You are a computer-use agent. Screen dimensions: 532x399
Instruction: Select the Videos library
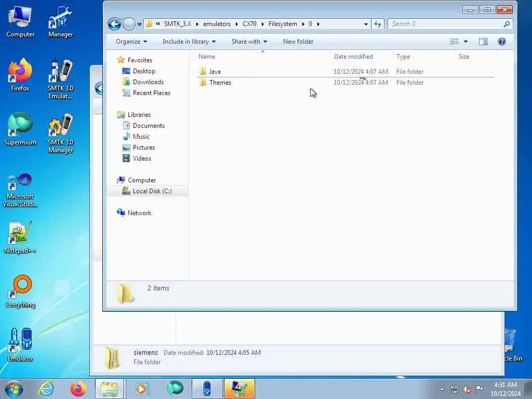pyautogui.click(x=137, y=158)
